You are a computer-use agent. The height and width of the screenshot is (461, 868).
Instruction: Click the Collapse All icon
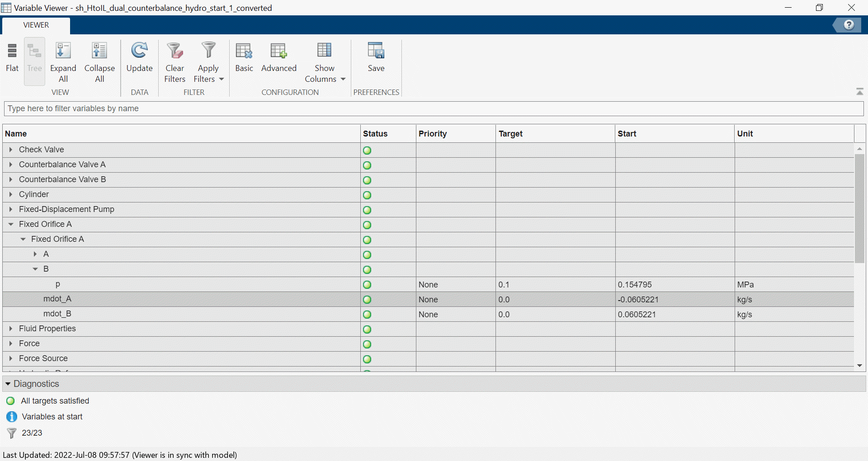point(99,51)
